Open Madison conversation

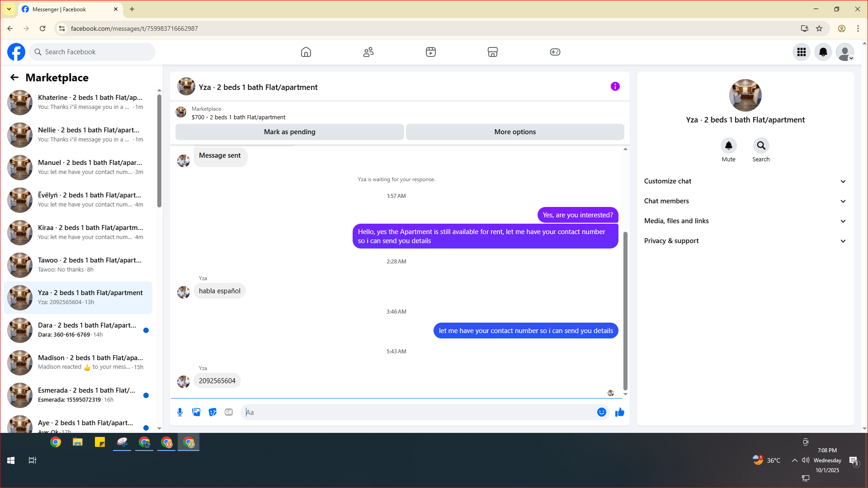(78, 362)
